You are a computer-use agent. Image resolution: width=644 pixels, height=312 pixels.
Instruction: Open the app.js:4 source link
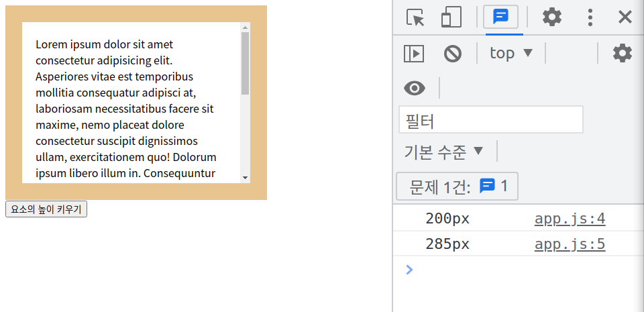[570, 219]
